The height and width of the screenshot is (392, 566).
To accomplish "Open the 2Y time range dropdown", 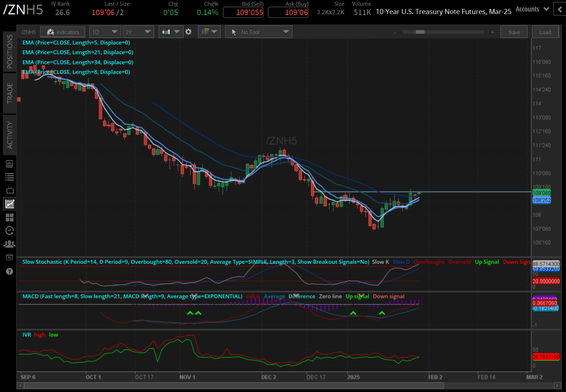I will (138, 32).
